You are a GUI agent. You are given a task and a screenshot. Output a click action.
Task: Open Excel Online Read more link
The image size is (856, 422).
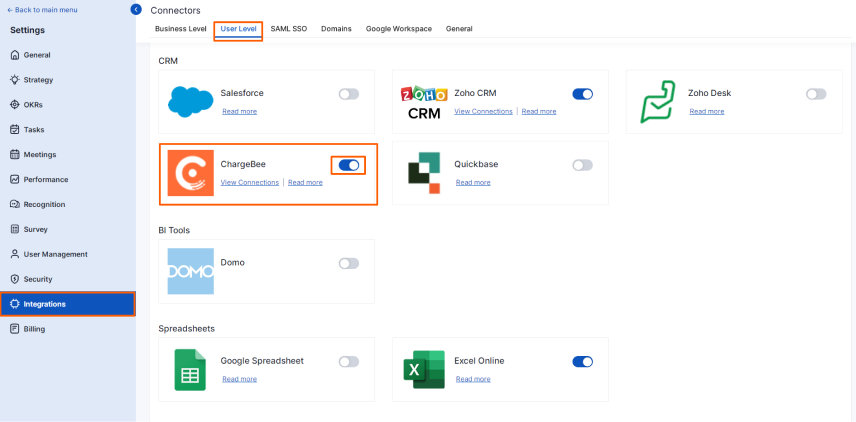(x=473, y=379)
